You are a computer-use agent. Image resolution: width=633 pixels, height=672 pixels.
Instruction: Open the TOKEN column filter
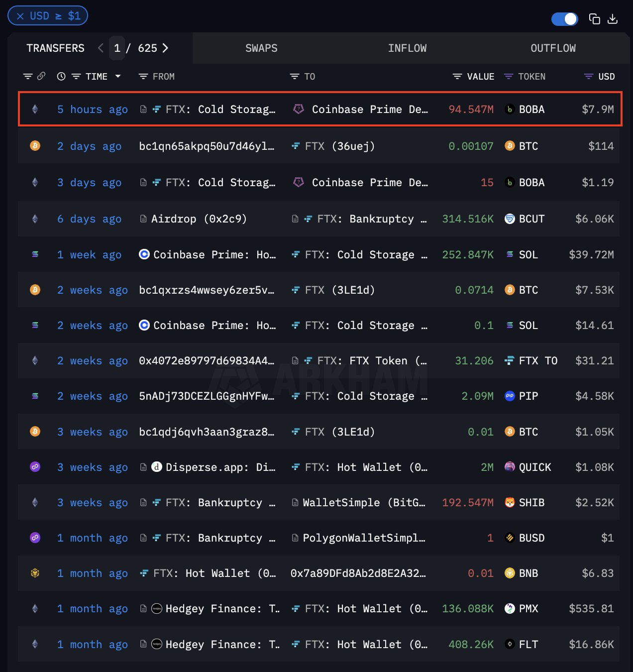[x=509, y=76]
